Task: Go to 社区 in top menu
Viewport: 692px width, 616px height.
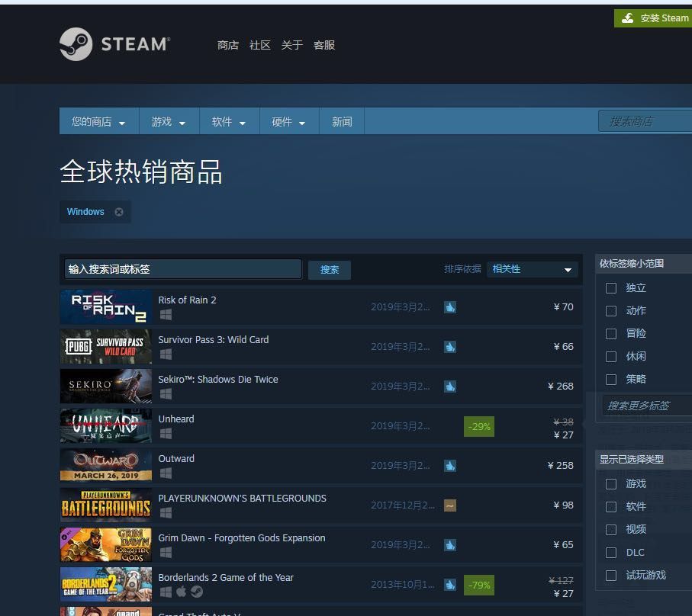Action: click(x=259, y=45)
